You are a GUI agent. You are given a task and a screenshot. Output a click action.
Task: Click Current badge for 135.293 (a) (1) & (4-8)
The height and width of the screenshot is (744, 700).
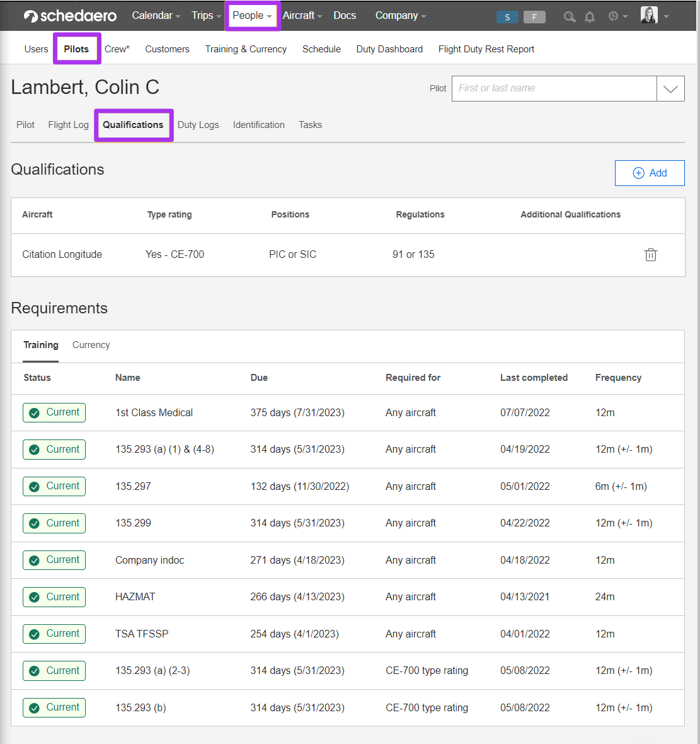pyautogui.click(x=54, y=450)
